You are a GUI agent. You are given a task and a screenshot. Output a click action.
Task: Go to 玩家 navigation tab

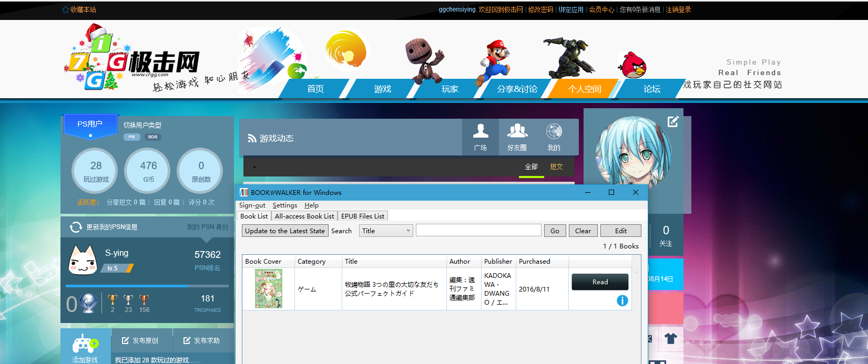(450, 89)
